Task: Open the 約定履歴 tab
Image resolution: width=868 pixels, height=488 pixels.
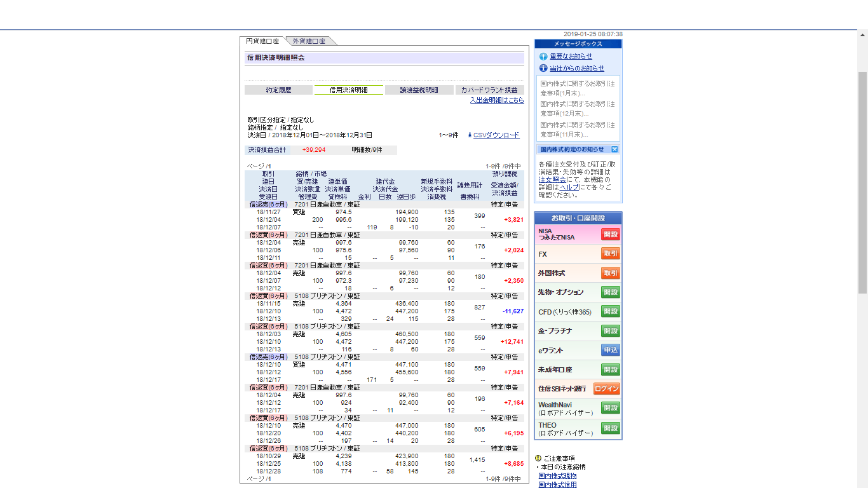Action: 278,90
